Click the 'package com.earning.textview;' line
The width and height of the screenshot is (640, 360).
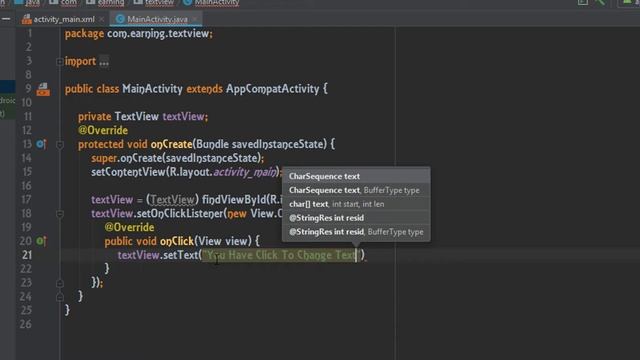click(139, 33)
